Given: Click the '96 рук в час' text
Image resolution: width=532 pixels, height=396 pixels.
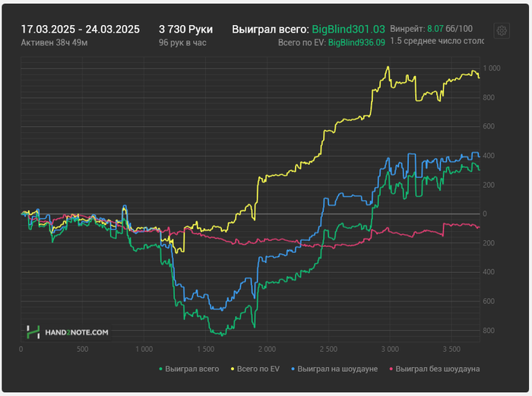Looking at the screenshot, I should [182, 43].
